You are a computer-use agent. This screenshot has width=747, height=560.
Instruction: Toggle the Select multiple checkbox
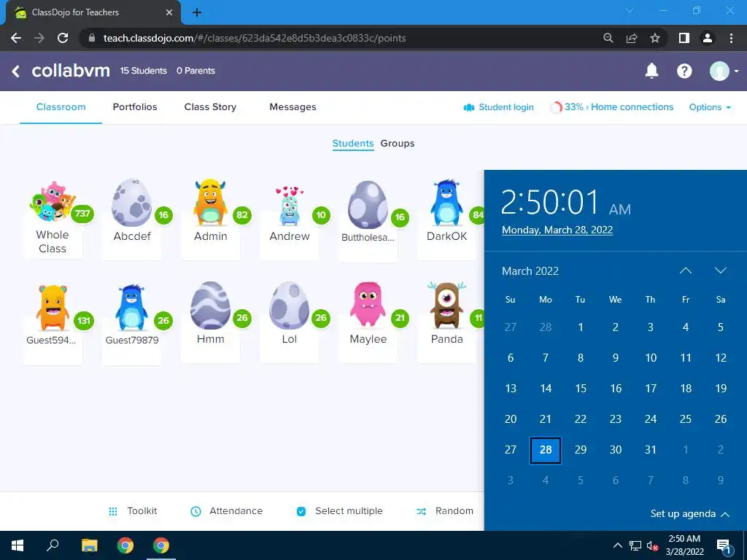[x=301, y=511]
